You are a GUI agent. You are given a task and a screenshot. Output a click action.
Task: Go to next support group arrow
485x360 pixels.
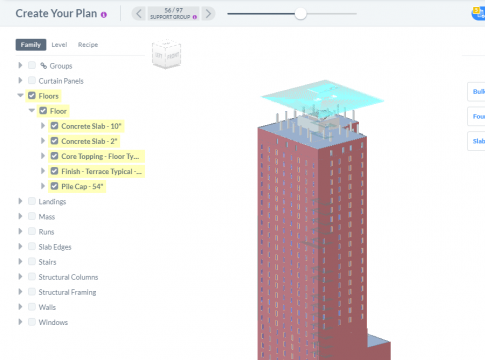[208, 14]
